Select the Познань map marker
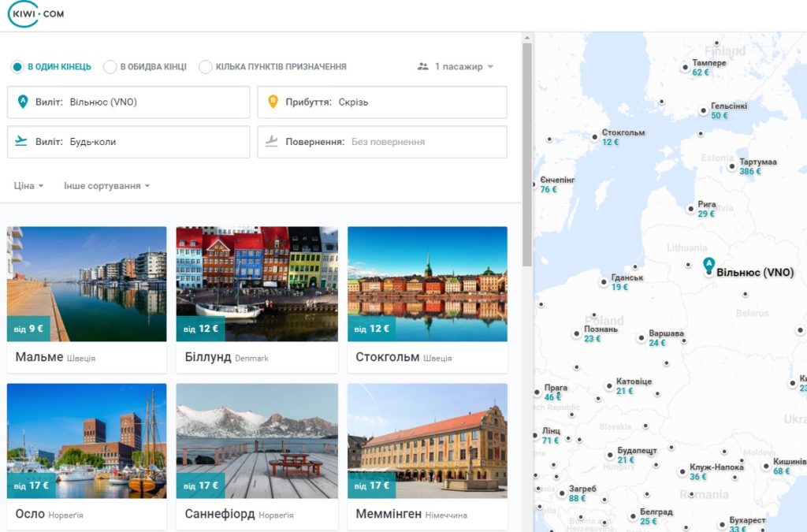Viewport: 807px width, 532px height. (x=576, y=334)
